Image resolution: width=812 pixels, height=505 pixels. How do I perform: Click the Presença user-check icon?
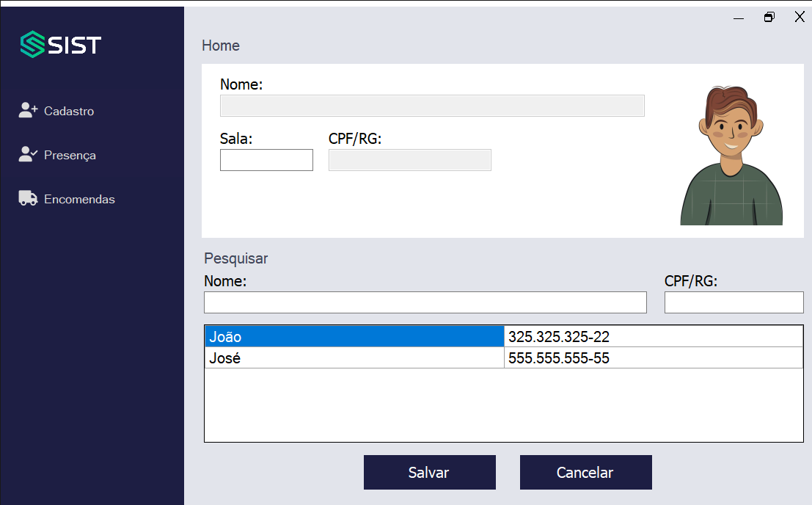pos(28,155)
